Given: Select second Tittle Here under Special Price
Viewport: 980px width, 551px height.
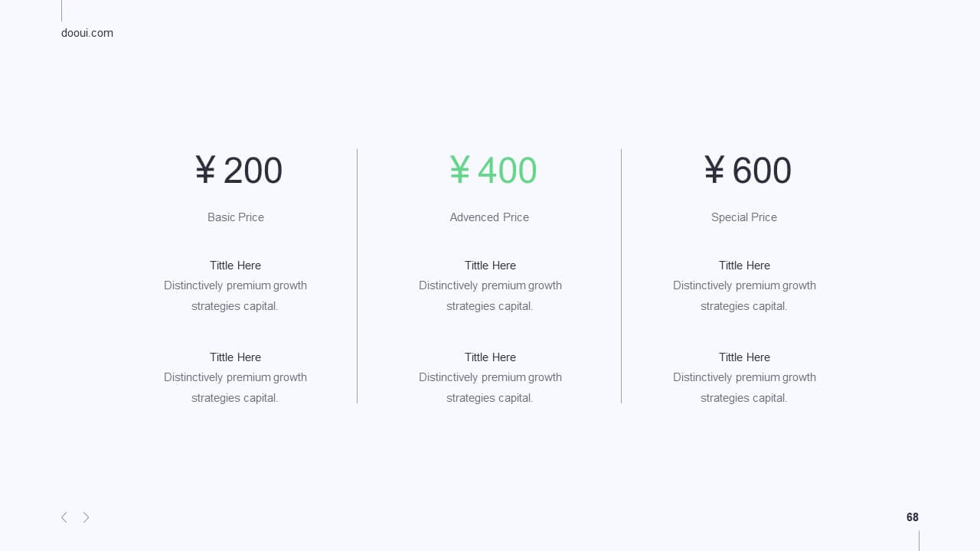Looking at the screenshot, I should (744, 357).
